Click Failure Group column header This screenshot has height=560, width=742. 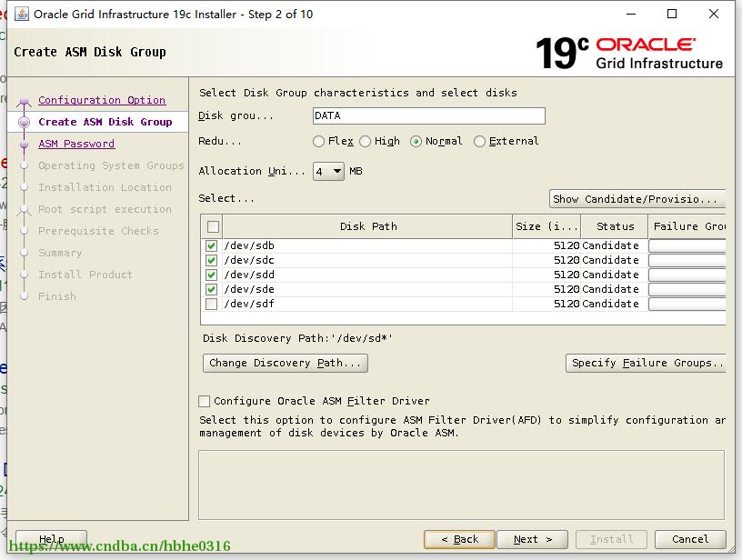coord(687,226)
